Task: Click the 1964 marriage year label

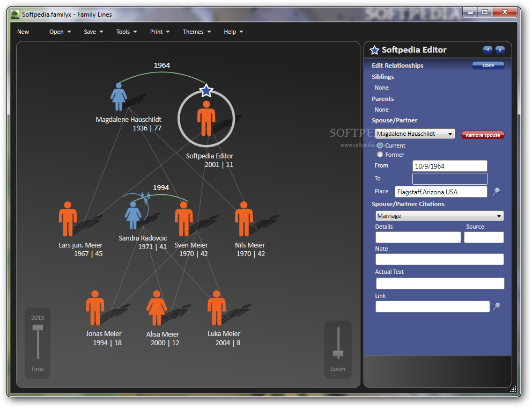Action: [x=162, y=65]
